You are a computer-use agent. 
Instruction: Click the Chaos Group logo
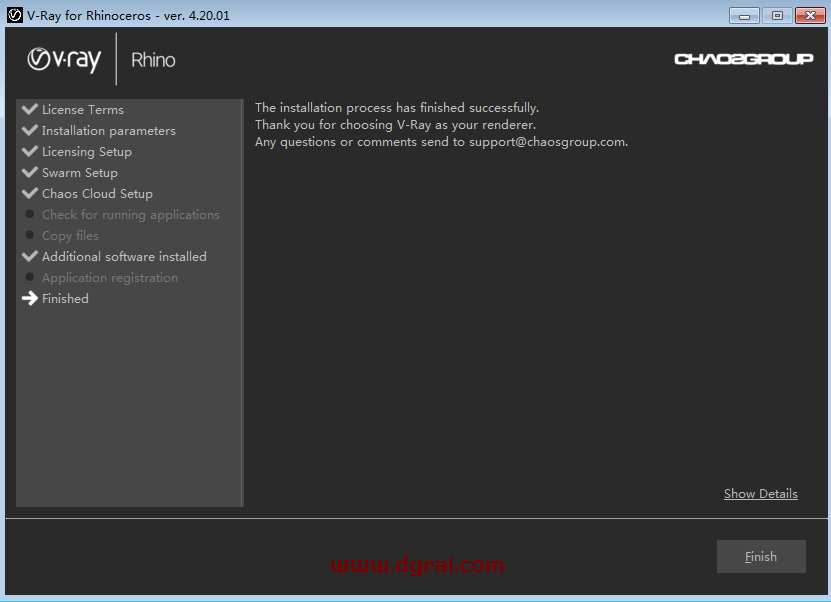[743, 59]
